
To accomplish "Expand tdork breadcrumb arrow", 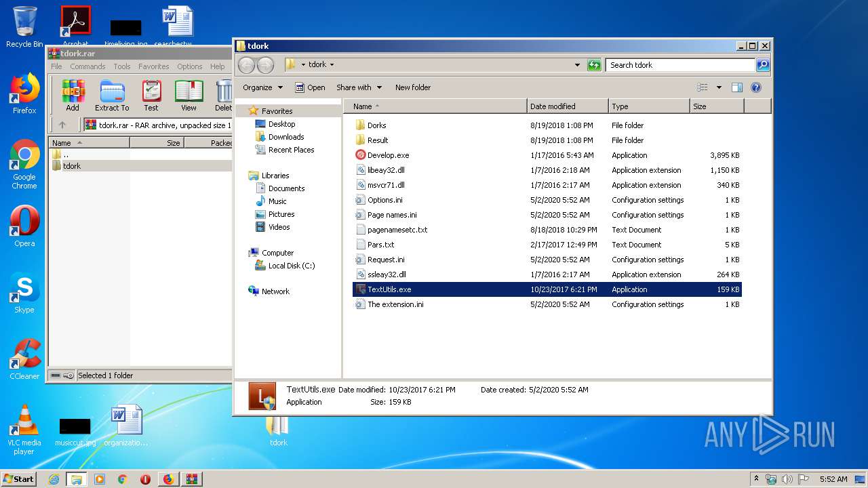I will tap(332, 65).
